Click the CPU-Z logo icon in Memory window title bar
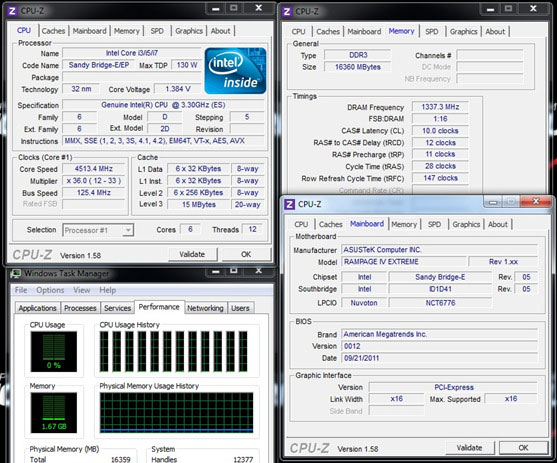Screen dimensions: 557x463 [x=287, y=11]
